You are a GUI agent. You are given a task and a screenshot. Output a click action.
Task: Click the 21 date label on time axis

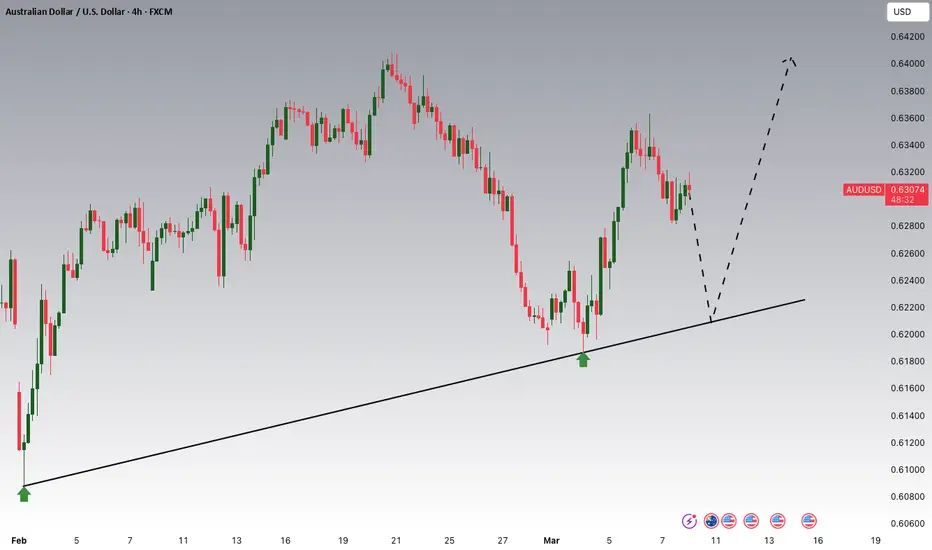(x=396, y=540)
